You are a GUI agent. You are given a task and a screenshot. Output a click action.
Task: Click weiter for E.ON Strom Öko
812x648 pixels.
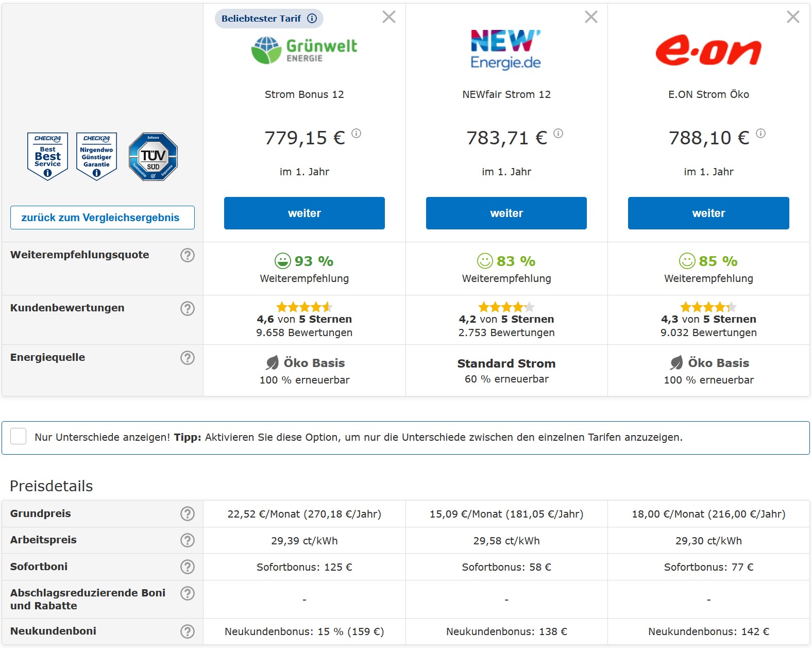coord(708,213)
